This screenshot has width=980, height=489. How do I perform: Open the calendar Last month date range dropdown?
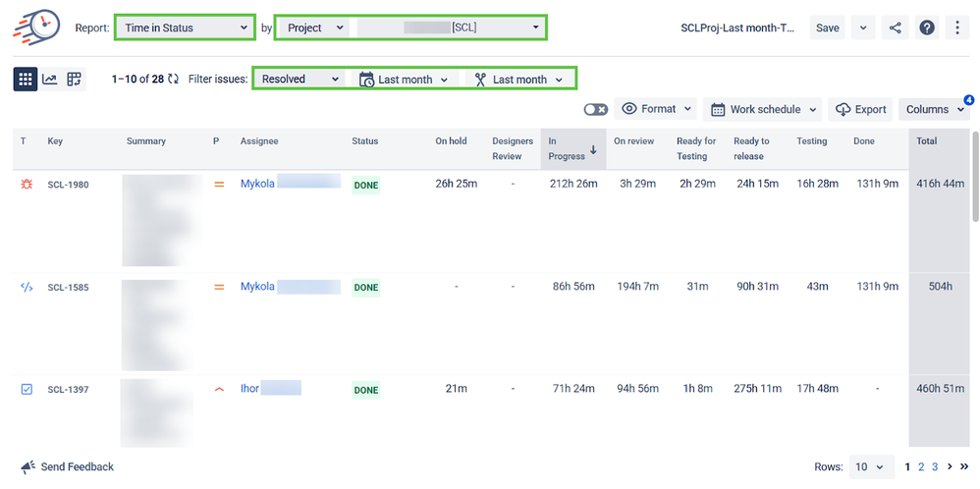404,80
